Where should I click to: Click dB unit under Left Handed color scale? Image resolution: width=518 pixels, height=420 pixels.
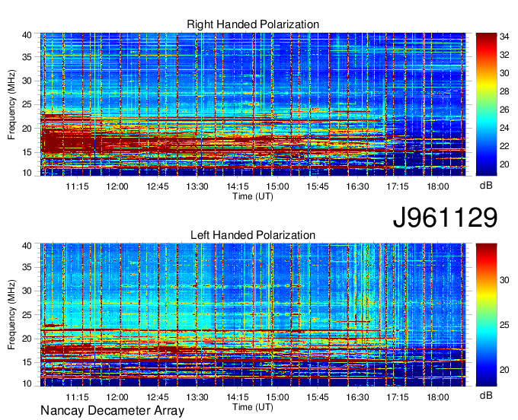point(486,395)
